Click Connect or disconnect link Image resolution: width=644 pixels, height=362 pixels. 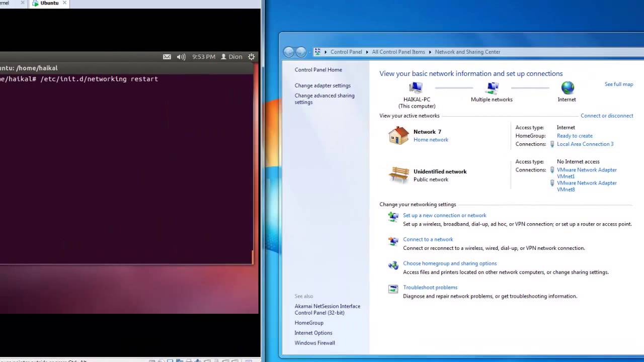(607, 116)
